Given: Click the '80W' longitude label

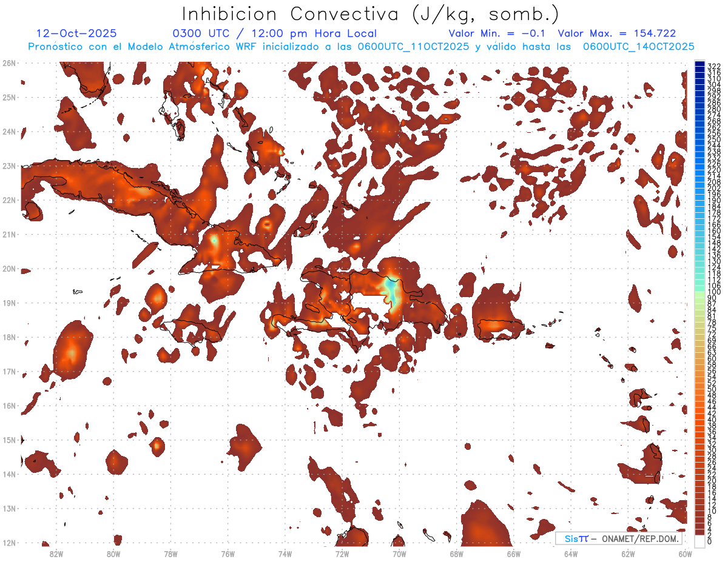Looking at the screenshot, I should [113, 554].
